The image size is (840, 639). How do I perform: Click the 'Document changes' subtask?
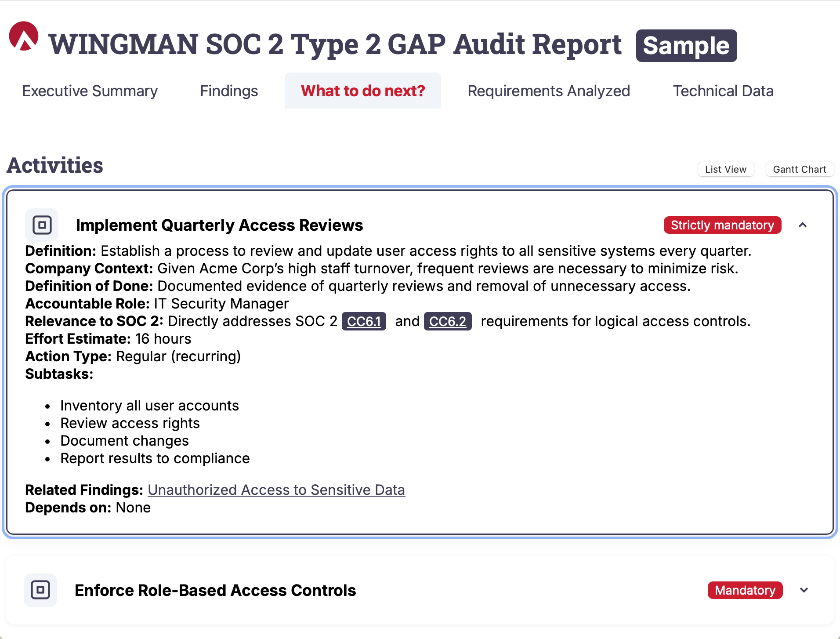click(124, 440)
